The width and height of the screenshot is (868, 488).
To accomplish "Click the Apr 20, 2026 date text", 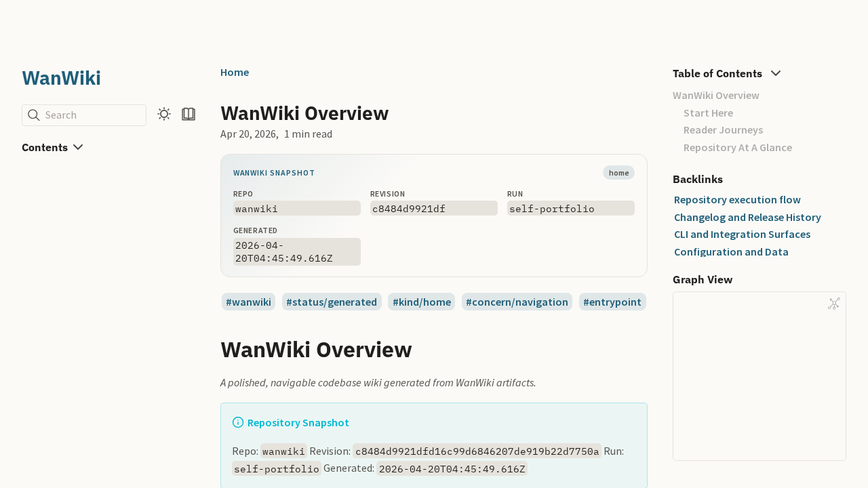I will [249, 134].
